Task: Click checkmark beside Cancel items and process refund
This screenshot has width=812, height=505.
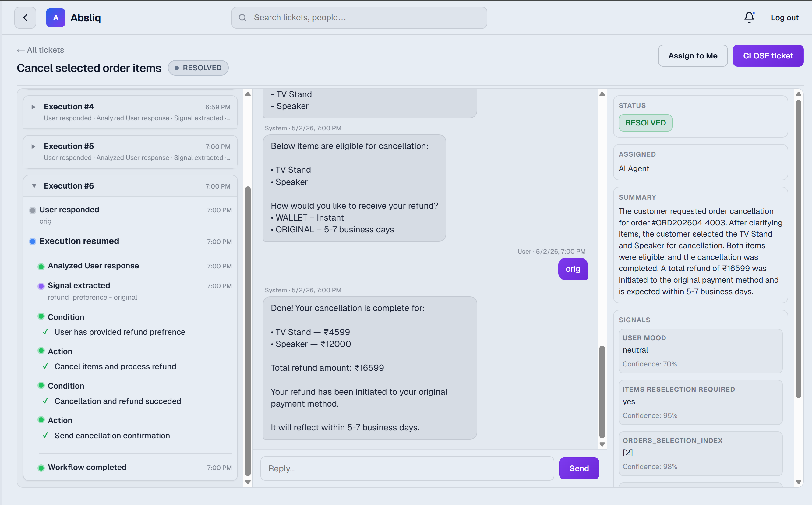Action: [45, 366]
